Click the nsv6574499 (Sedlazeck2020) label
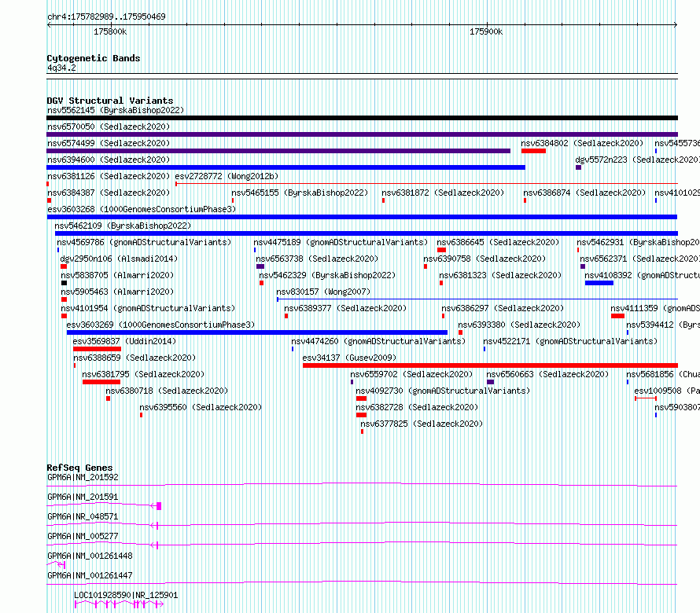This screenshot has height=613, width=700. pos(109,143)
